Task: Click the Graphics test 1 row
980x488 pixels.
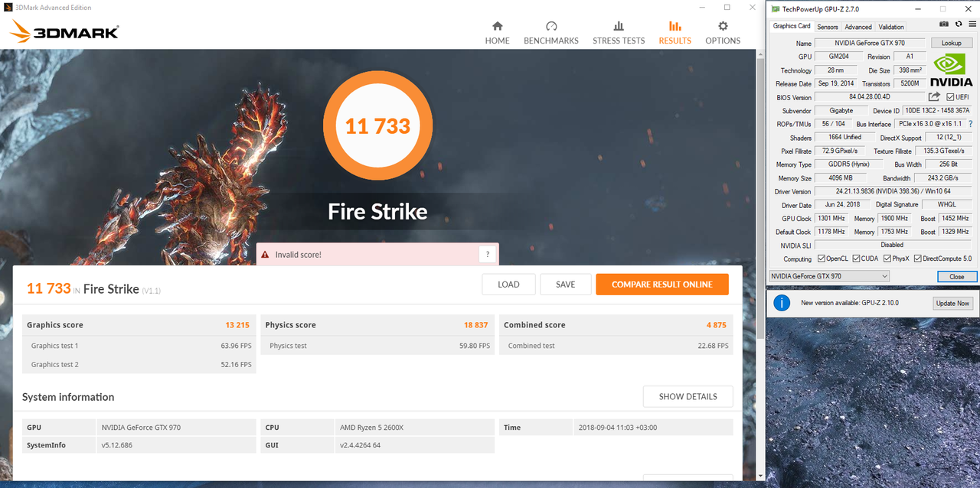Action: point(139,346)
